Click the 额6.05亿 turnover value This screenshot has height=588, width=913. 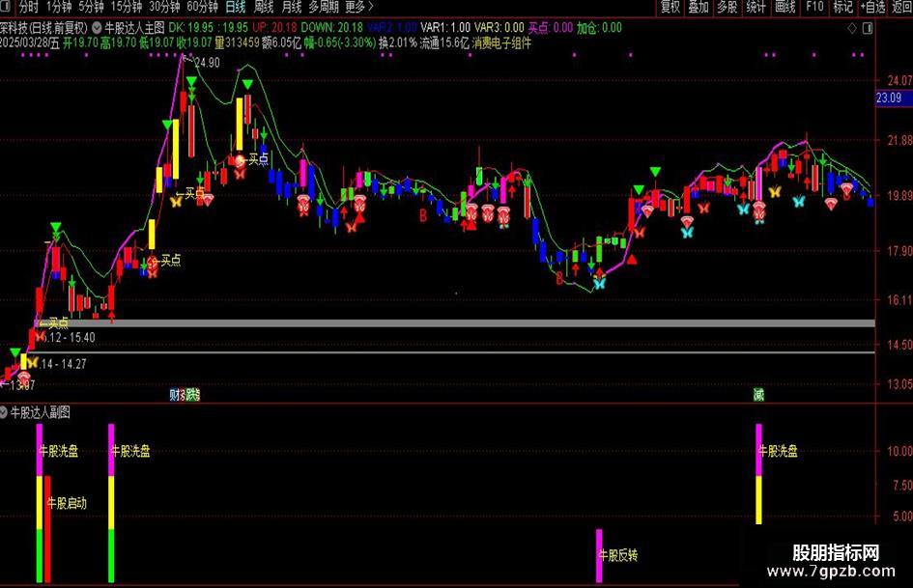coord(282,42)
